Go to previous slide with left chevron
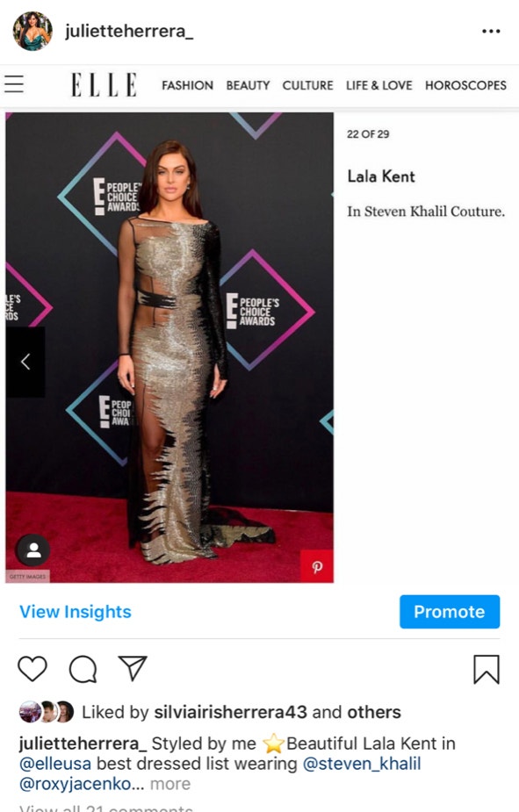Viewport: 519px width, 812px height. [25, 362]
